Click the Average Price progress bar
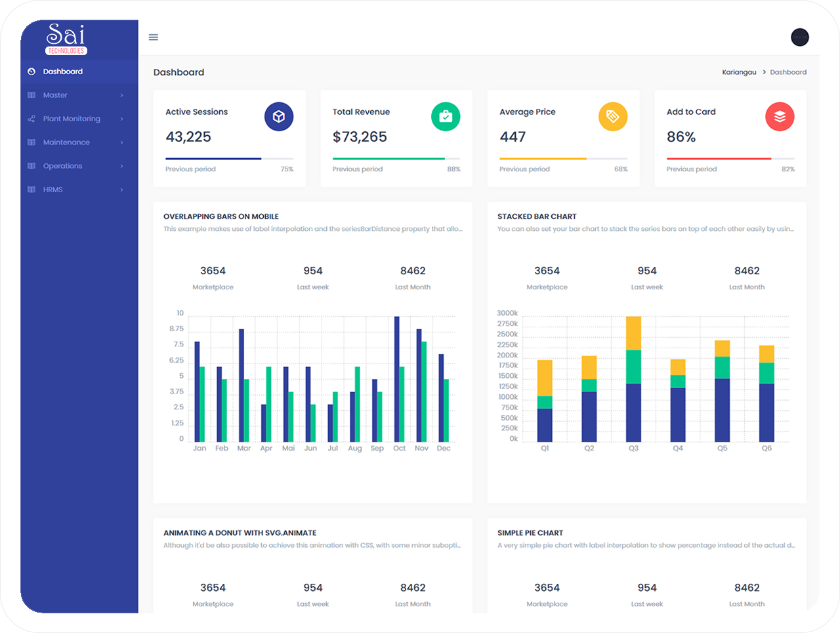Screen dimensions: 840x633 click(563, 159)
